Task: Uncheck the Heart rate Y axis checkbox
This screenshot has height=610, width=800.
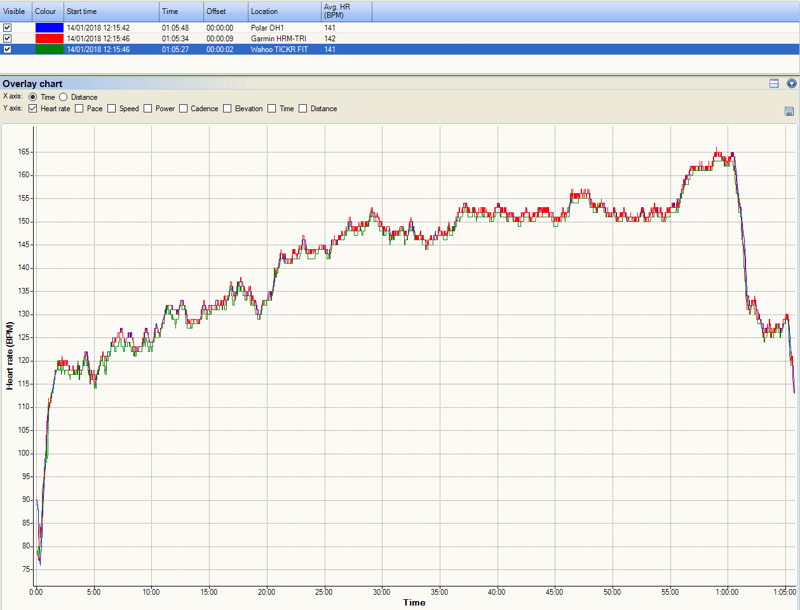Action: 33,109
